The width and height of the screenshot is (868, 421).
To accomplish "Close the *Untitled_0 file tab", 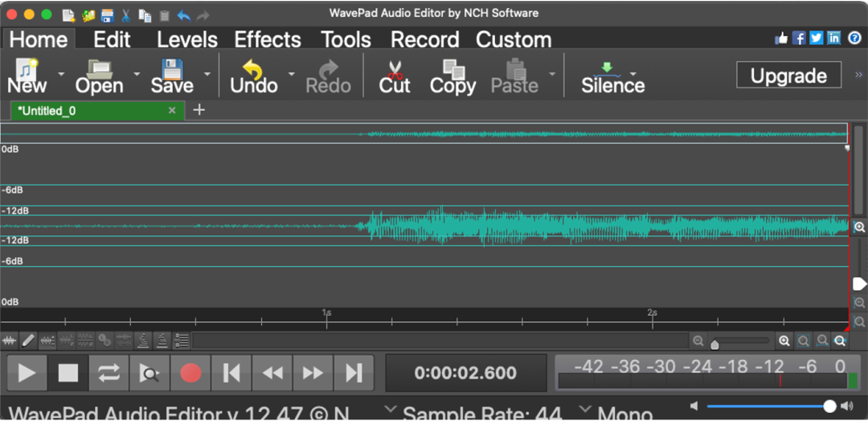I will [x=172, y=111].
